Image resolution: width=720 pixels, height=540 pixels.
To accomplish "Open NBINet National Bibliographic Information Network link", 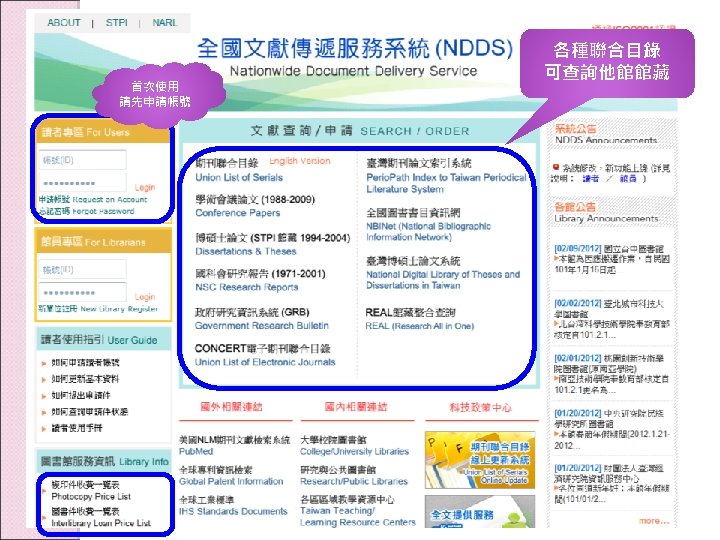I will click(x=428, y=231).
